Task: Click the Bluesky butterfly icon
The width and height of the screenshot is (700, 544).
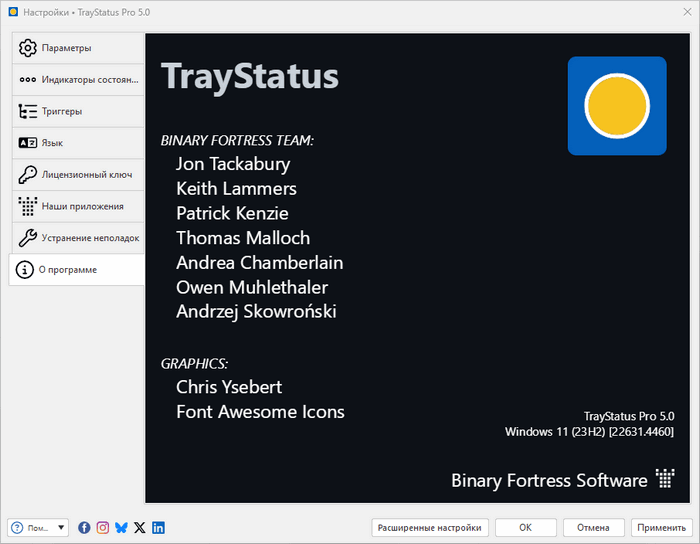Action: (121, 527)
